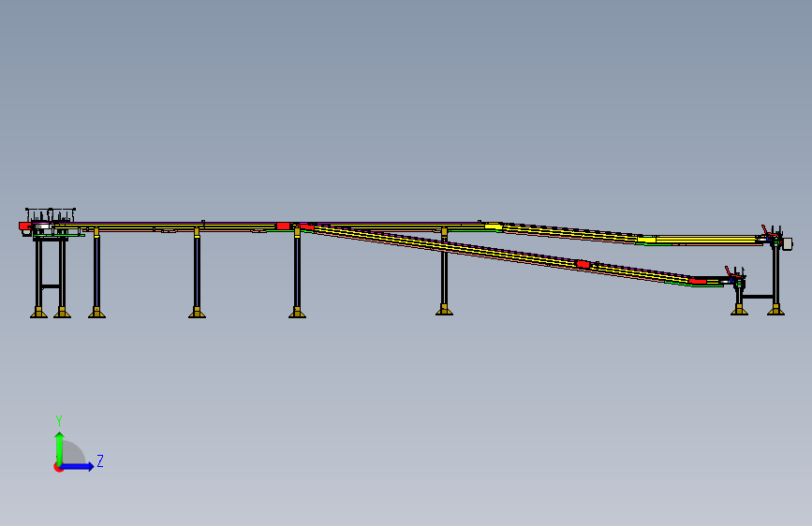Click the 'Z' axis label text
This screenshot has width=812, height=526.
(100, 460)
